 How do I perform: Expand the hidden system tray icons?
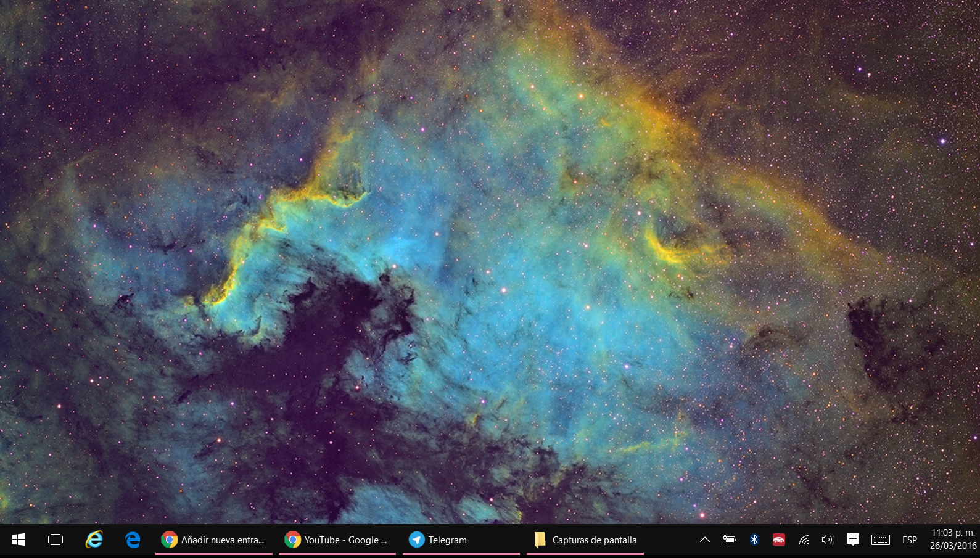point(705,540)
